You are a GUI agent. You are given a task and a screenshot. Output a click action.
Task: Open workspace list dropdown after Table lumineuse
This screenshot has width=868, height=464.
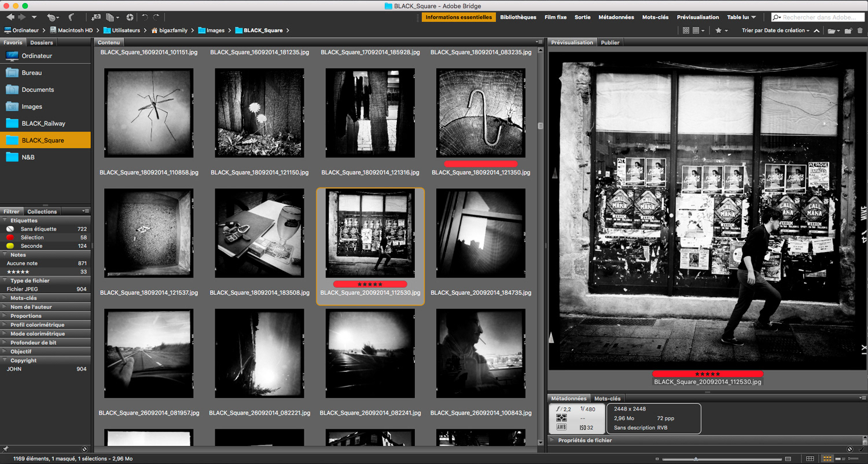[x=753, y=17]
